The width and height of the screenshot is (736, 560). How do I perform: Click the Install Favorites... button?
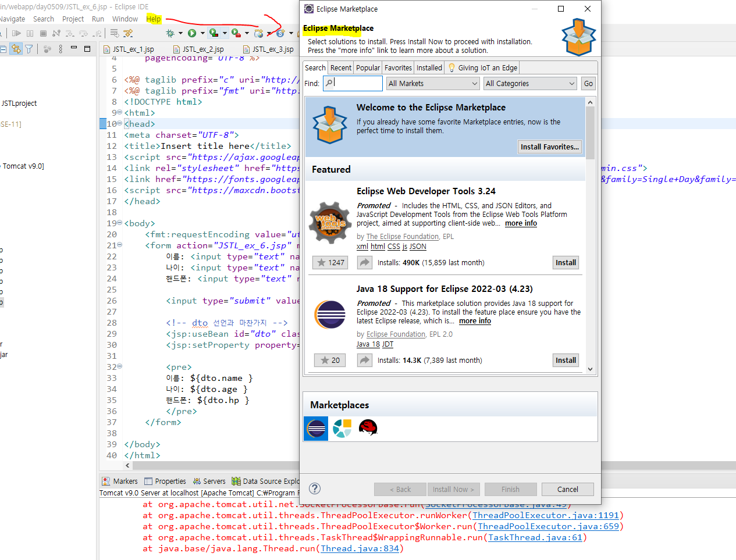(x=550, y=147)
